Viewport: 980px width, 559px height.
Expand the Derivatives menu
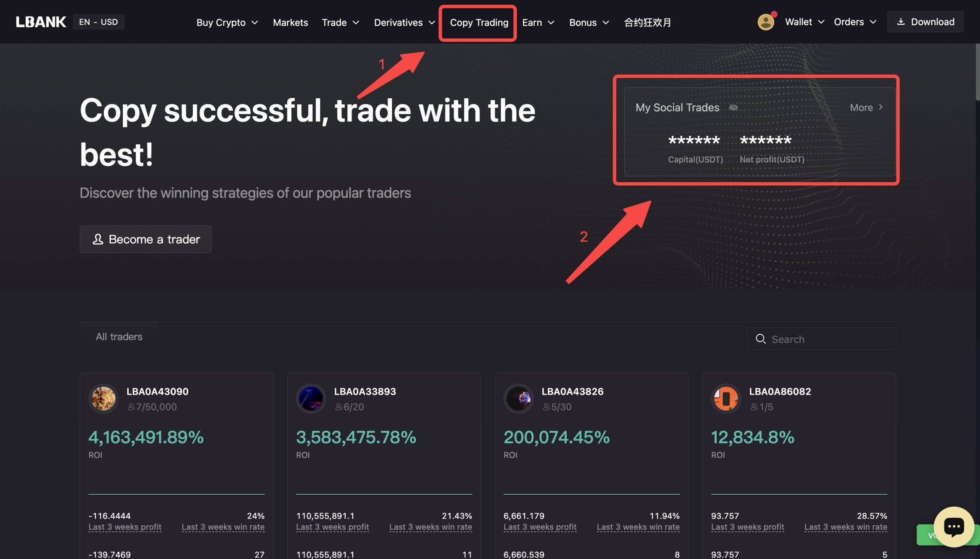(x=404, y=23)
